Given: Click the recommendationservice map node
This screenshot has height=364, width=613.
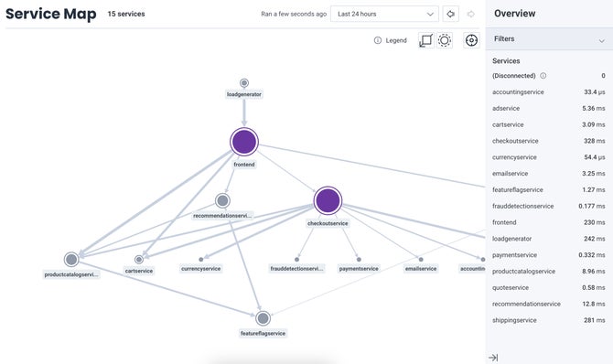Looking at the screenshot, I should (222, 200).
